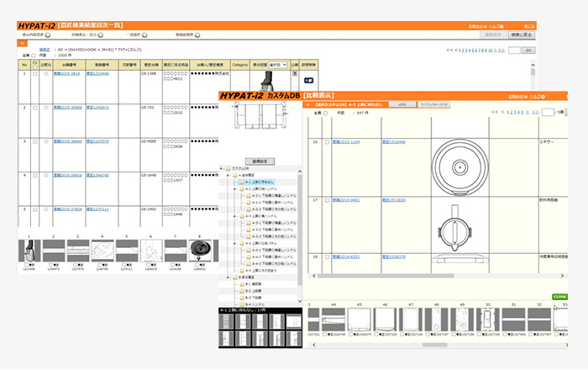This screenshot has width=588, height=370.
Task: Click the green CLOSE badge on thumbnail strip
Action: (x=559, y=296)
